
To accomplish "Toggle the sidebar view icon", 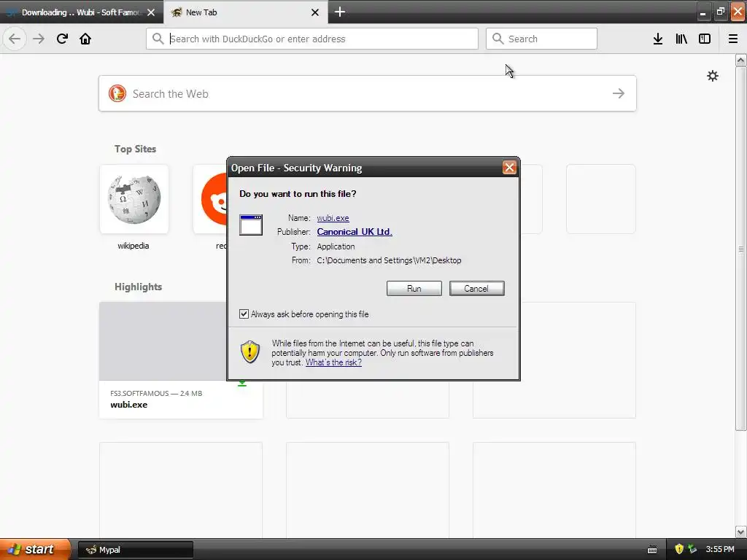I will [x=705, y=39].
